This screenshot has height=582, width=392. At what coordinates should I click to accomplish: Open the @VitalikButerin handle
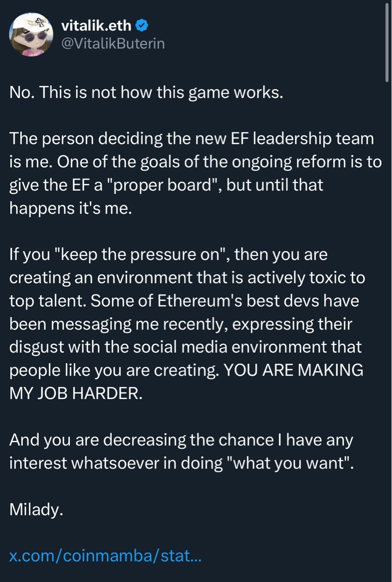(113, 44)
